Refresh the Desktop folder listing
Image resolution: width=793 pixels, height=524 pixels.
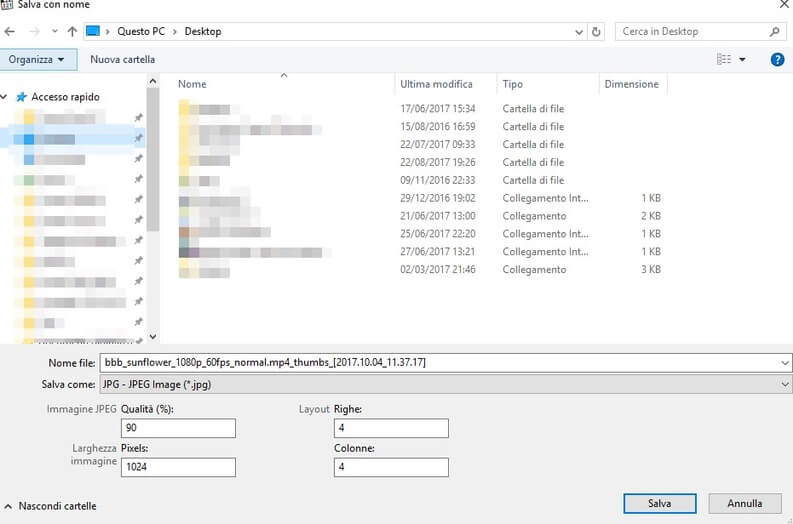(x=597, y=32)
